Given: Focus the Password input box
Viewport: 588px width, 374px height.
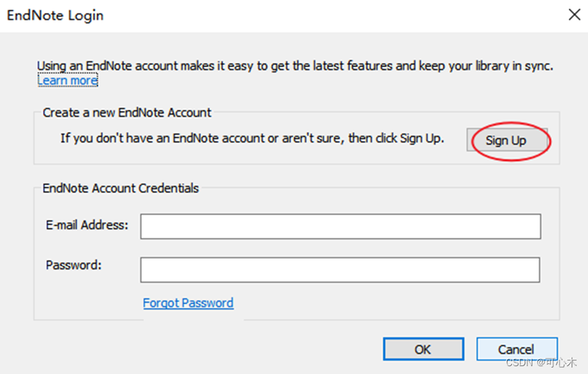Looking at the screenshot, I should point(340,269).
